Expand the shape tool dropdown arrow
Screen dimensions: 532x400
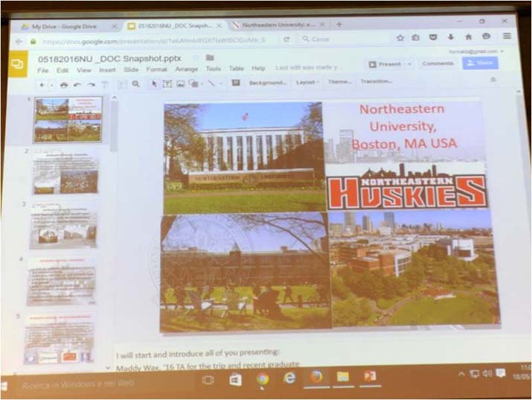click(202, 83)
